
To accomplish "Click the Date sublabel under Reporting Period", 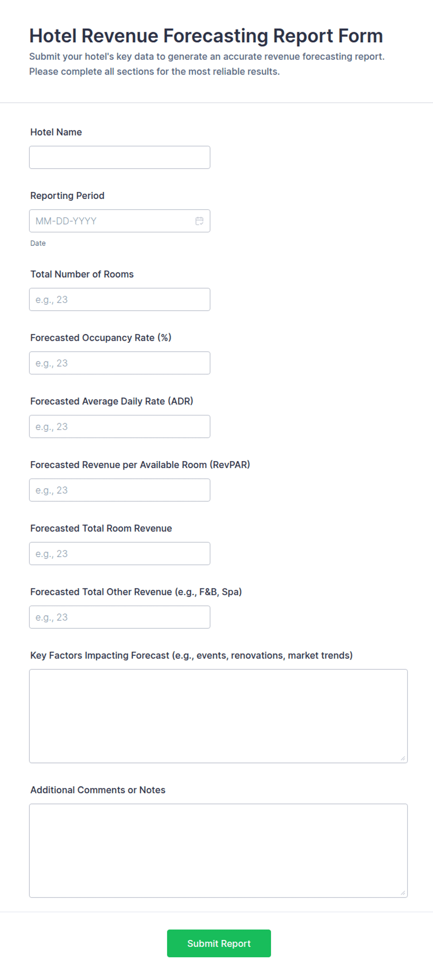I will point(38,243).
